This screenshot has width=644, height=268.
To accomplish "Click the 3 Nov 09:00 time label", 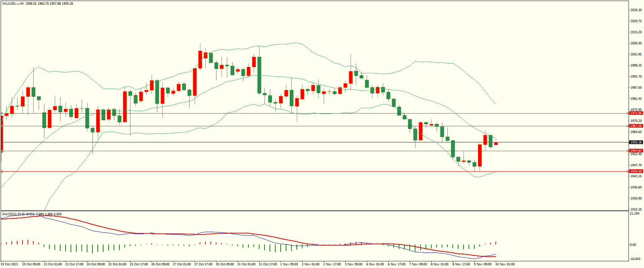I will pyautogui.click(x=354, y=264).
